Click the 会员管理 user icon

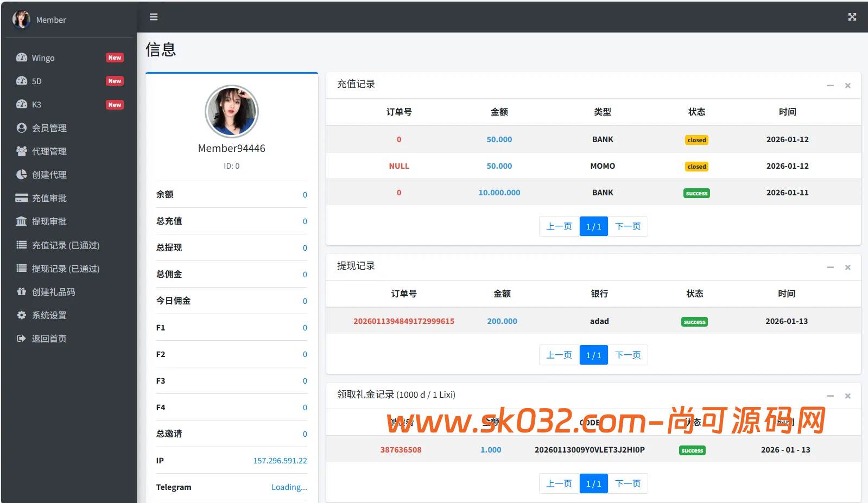pos(22,128)
